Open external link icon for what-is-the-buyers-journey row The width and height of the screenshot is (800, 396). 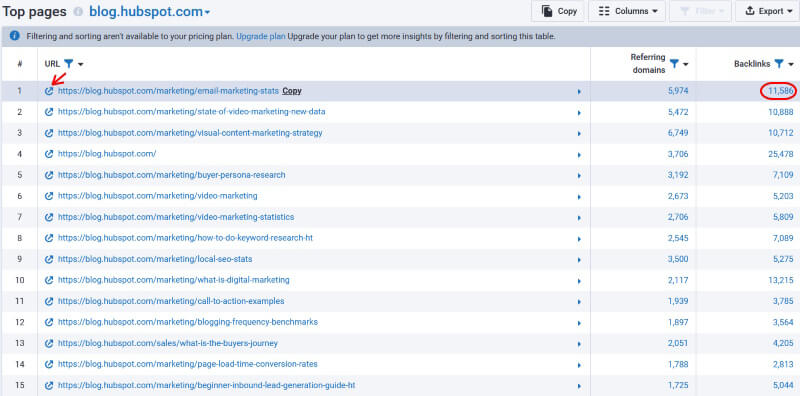[49, 343]
